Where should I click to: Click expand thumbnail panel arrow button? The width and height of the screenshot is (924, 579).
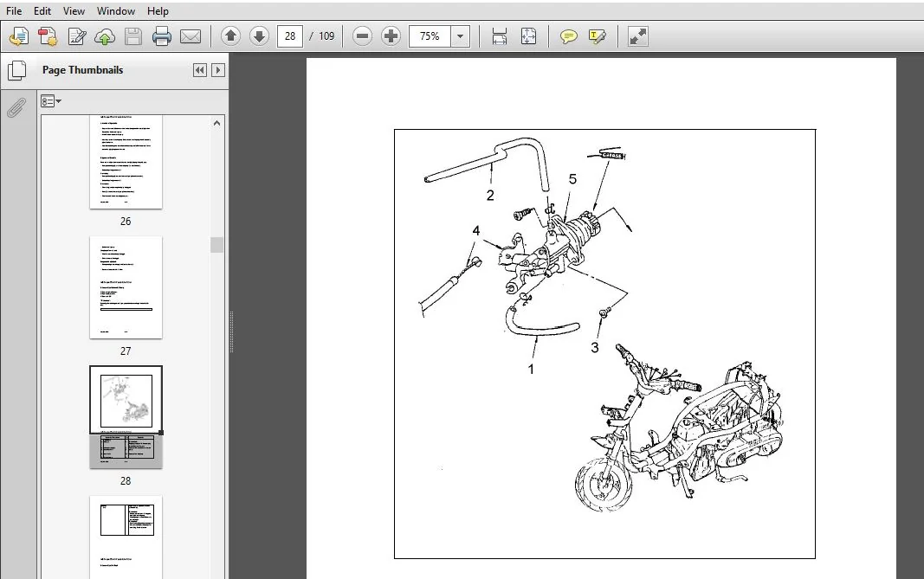click(x=218, y=70)
